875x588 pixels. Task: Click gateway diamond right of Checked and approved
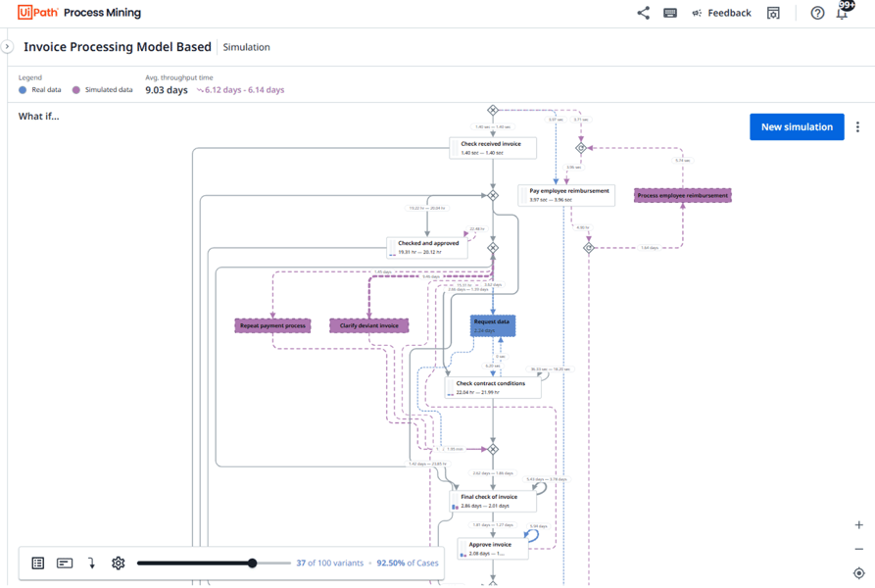click(493, 248)
